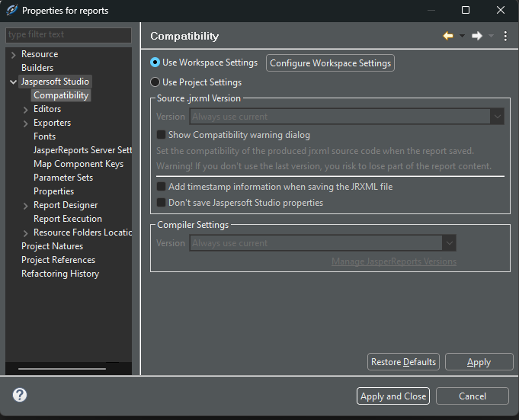The width and height of the screenshot is (519, 420).
Task: Click the tree horizontal scrollbar
Action: [62, 368]
